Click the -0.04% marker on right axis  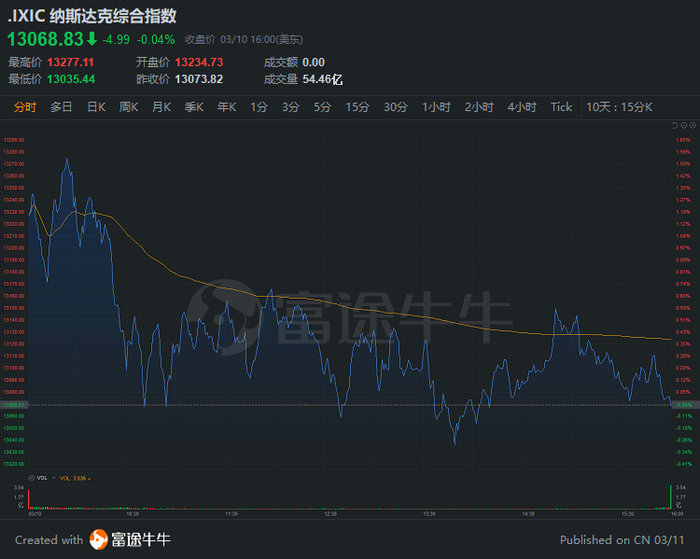(684, 405)
